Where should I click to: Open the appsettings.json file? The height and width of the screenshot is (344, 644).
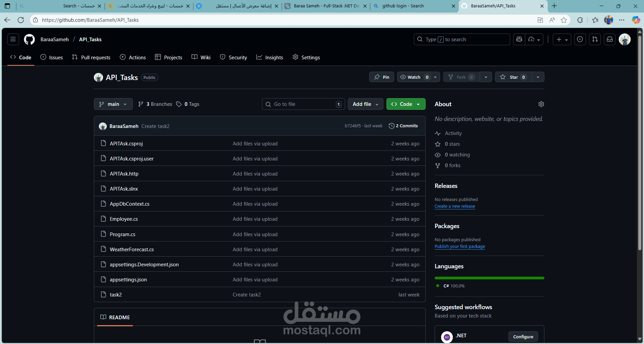click(128, 280)
